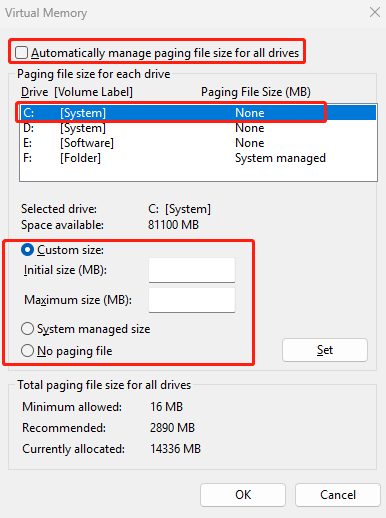Confirm with the OK button
Viewport: 386px width, 518px height.
pyautogui.click(x=243, y=495)
